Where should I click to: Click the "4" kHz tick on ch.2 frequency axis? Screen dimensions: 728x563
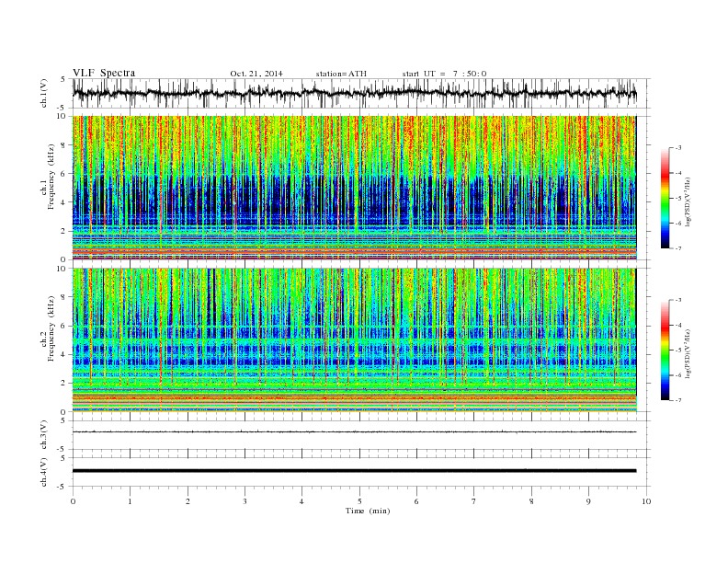[x=65, y=355]
